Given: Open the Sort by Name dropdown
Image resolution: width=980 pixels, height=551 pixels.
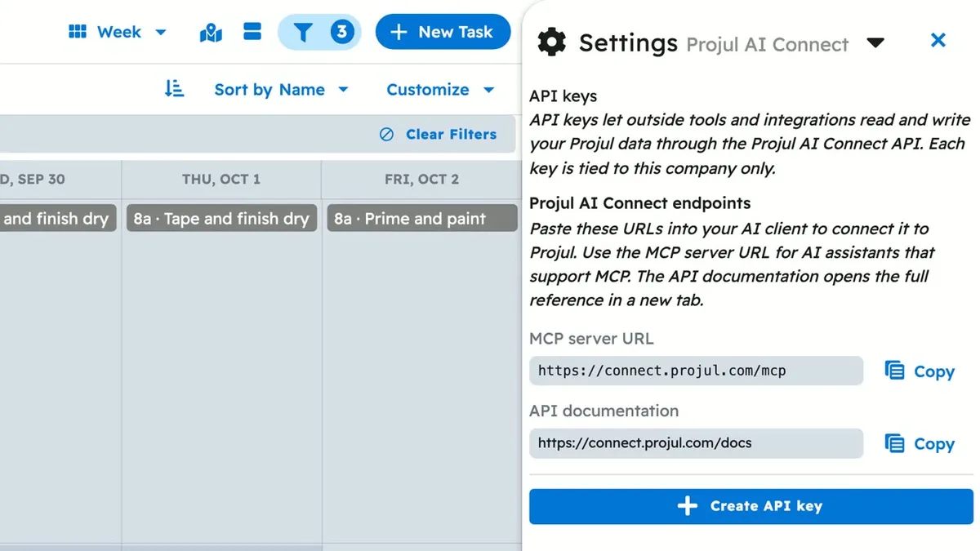Looking at the screenshot, I should tap(281, 90).
